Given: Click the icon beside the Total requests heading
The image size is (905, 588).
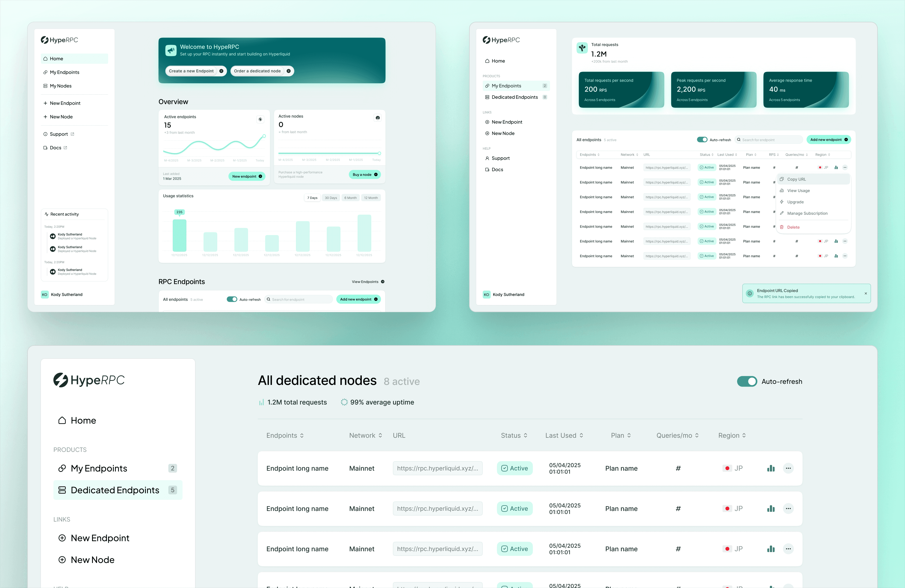Looking at the screenshot, I should tap(582, 48).
